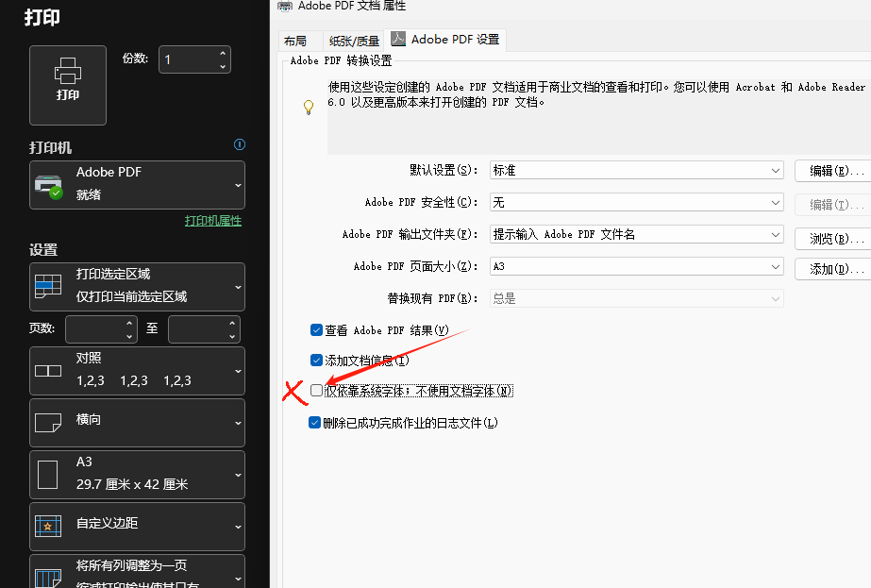Click the collation pages icon
Viewport: 871px width, 588px height.
point(48,371)
